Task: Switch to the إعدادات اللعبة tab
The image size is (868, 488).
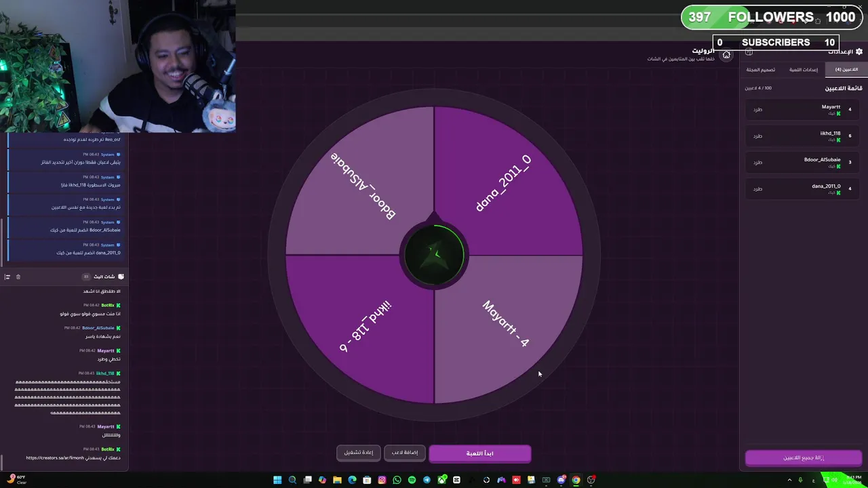Action: click(x=804, y=69)
